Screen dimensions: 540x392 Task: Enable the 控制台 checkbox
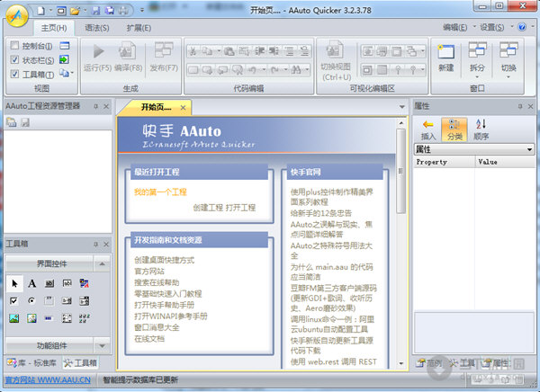(14, 46)
